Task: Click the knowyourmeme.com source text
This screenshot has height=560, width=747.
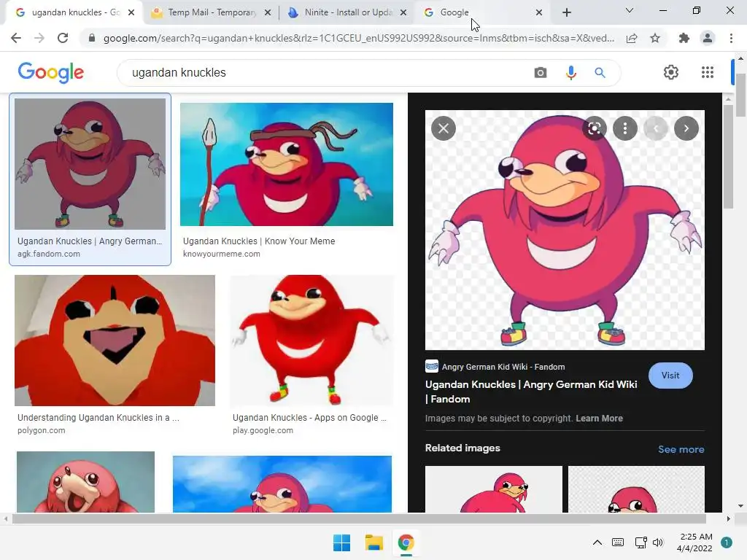Action: (x=222, y=254)
